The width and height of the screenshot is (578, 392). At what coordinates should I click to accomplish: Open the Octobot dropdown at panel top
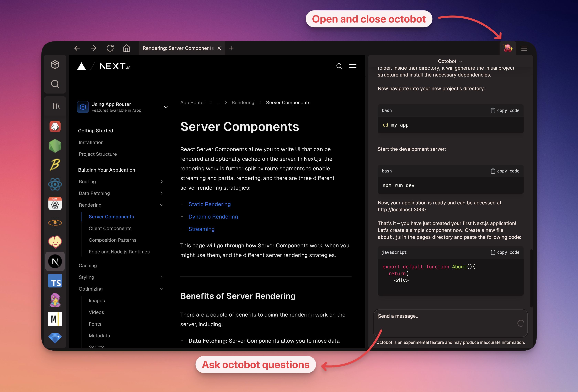pos(450,61)
